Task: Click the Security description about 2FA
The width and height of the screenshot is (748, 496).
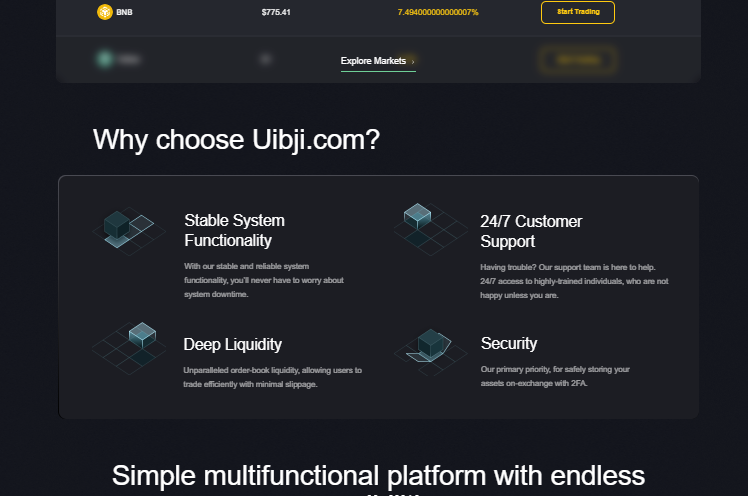Action: coord(555,376)
